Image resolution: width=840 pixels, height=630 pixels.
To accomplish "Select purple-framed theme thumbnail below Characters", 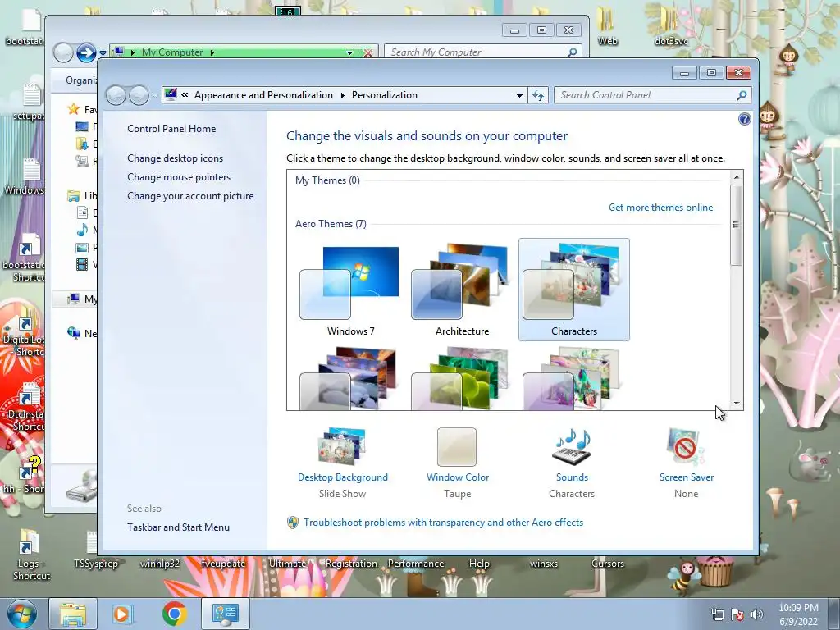I will click(x=573, y=378).
